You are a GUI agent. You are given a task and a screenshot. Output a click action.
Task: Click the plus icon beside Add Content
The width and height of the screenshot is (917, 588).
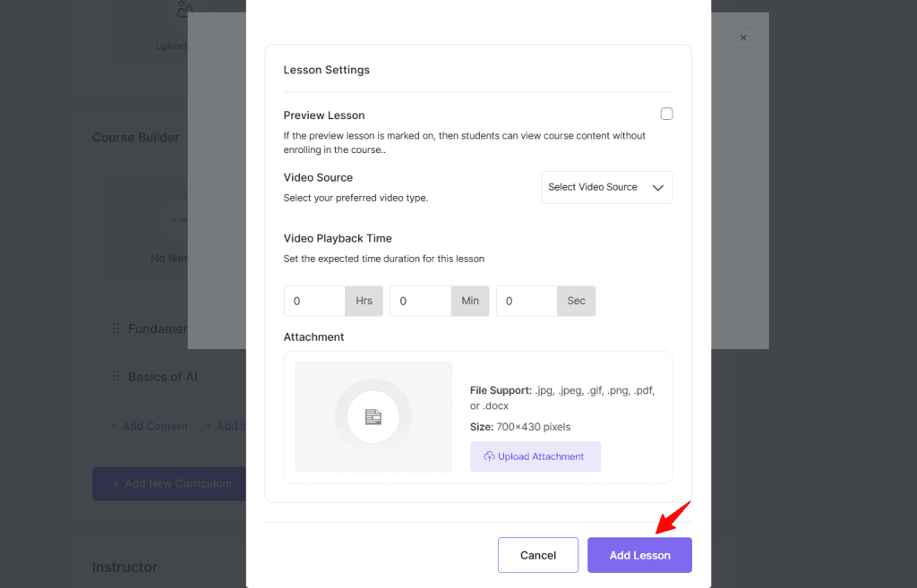click(x=115, y=426)
